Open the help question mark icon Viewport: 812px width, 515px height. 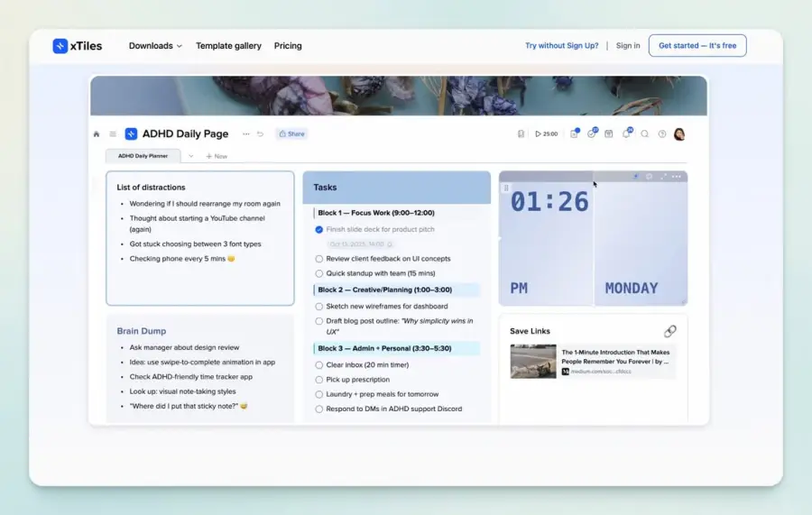pyautogui.click(x=662, y=134)
